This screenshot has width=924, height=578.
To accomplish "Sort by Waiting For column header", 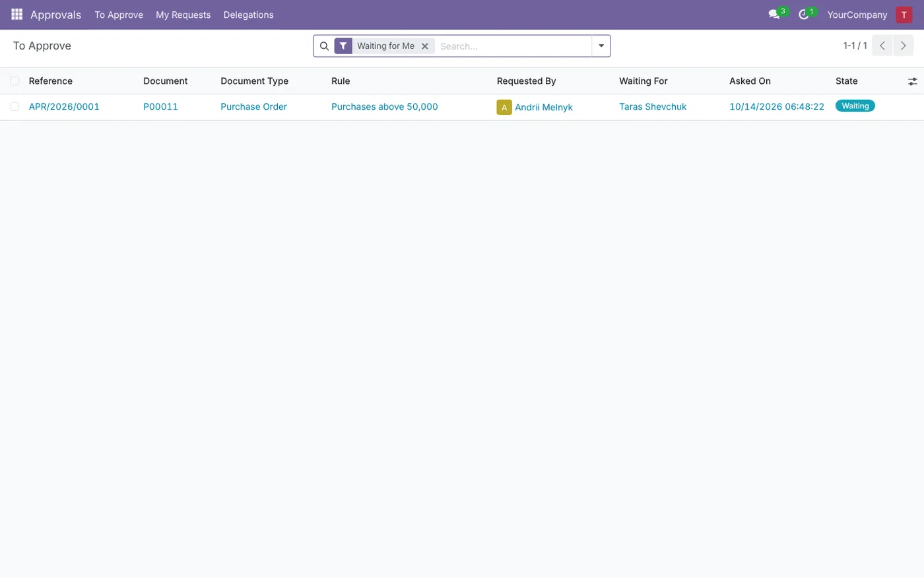I will tap(643, 81).
